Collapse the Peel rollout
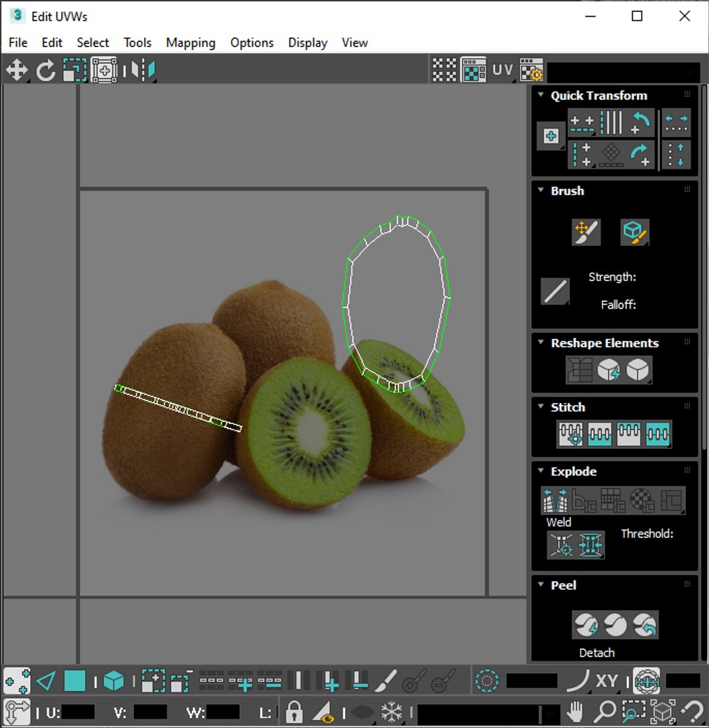This screenshot has width=709, height=728. pos(541,584)
